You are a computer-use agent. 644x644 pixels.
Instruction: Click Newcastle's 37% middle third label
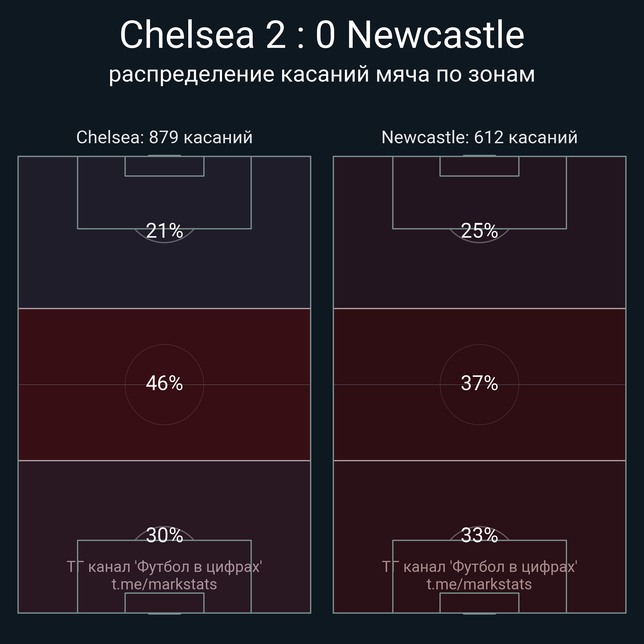click(x=479, y=383)
